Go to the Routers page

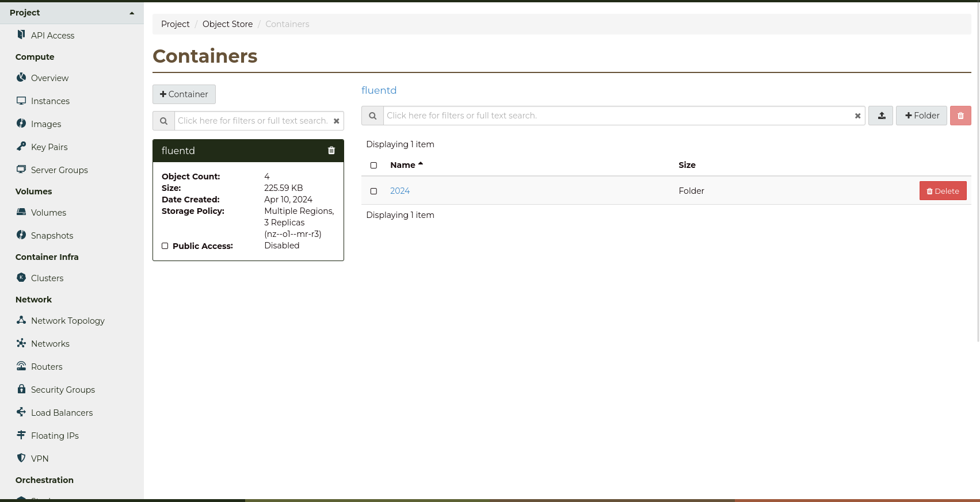[x=47, y=367]
